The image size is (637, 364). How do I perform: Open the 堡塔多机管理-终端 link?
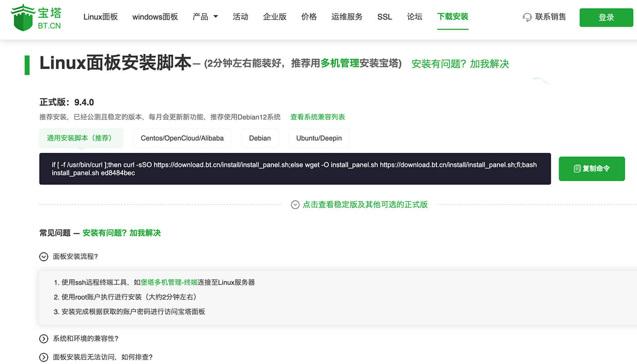click(169, 283)
